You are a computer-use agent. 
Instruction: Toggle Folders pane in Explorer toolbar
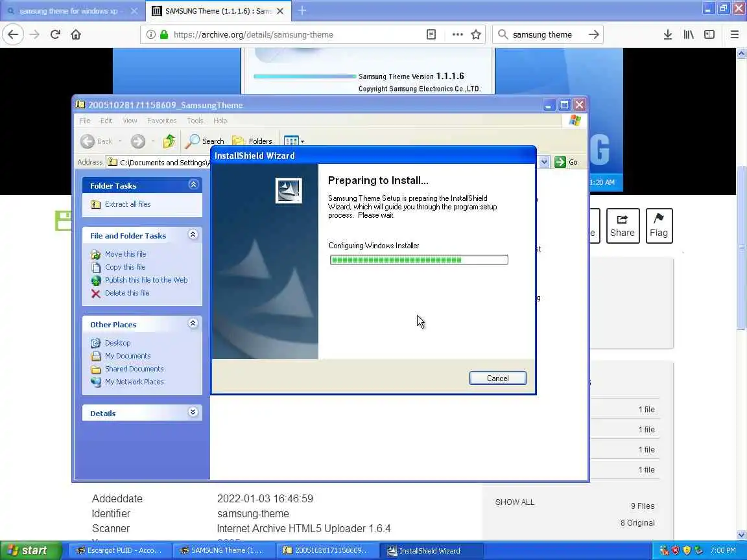pyautogui.click(x=252, y=141)
